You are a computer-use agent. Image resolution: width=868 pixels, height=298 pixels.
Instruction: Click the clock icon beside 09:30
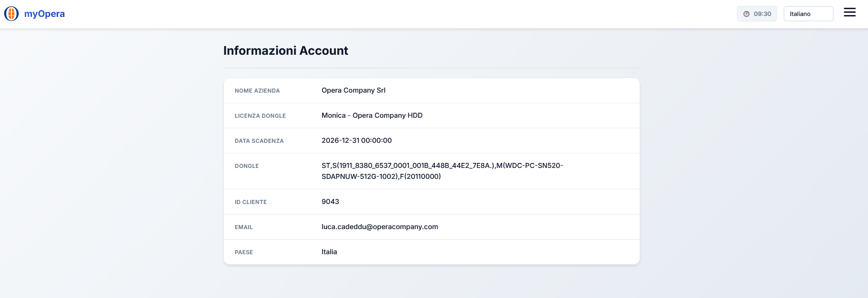[746, 14]
